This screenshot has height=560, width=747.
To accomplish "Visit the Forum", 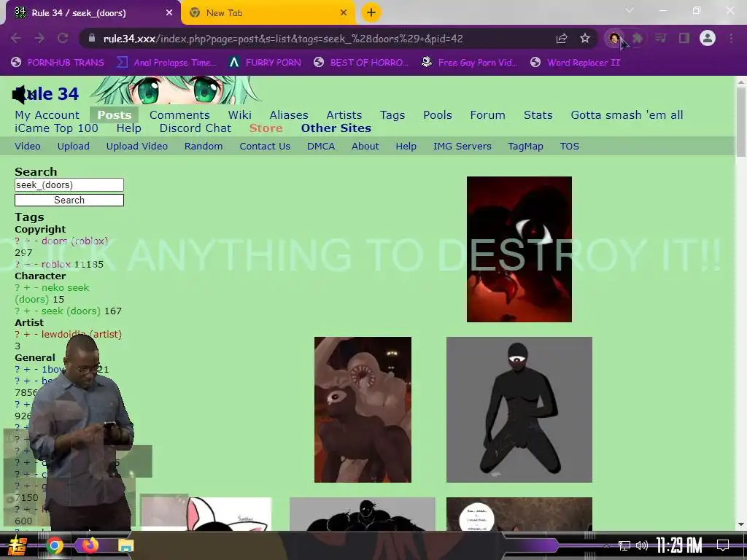I will [487, 114].
